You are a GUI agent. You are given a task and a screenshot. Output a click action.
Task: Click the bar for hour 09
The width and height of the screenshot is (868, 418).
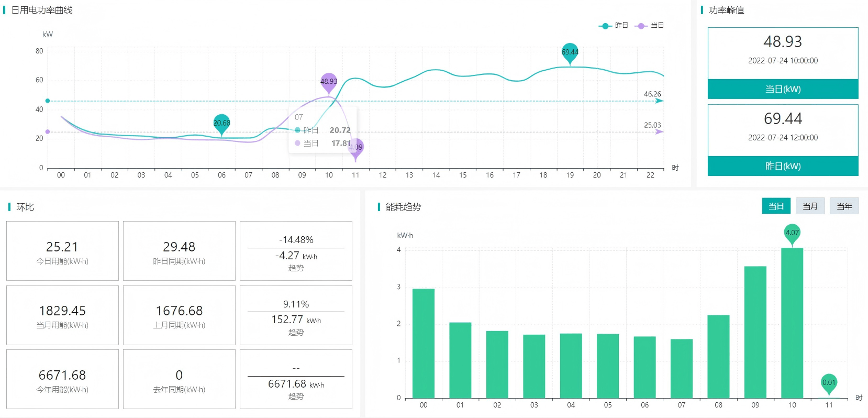pos(755,332)
